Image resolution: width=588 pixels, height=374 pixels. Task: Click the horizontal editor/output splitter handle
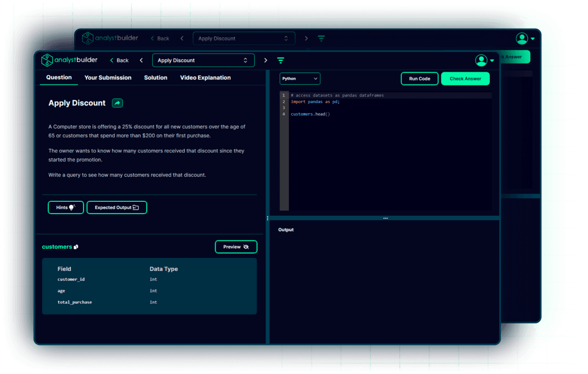click(386, 218)
